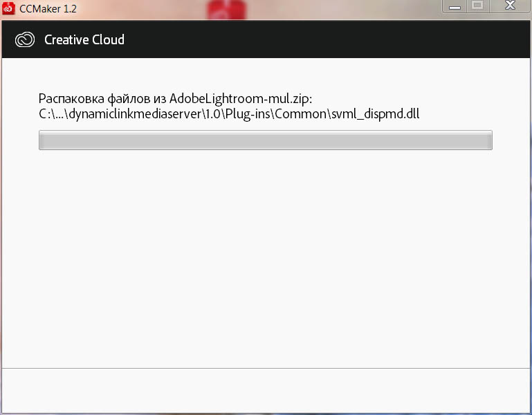Click the separator line above the footer
Viewport: 532px width, 415px height.
(x=265, y=368)
